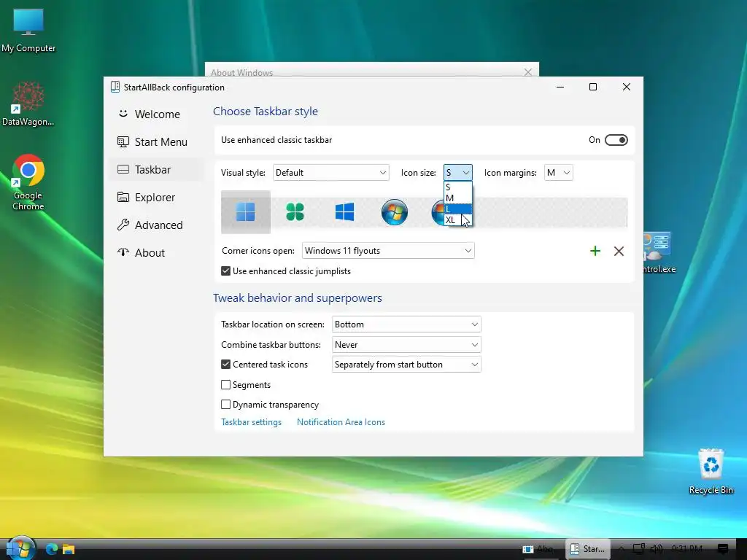Click the network icon in system tray
This screenshot has width=747, height=560.
pos(639,549)
